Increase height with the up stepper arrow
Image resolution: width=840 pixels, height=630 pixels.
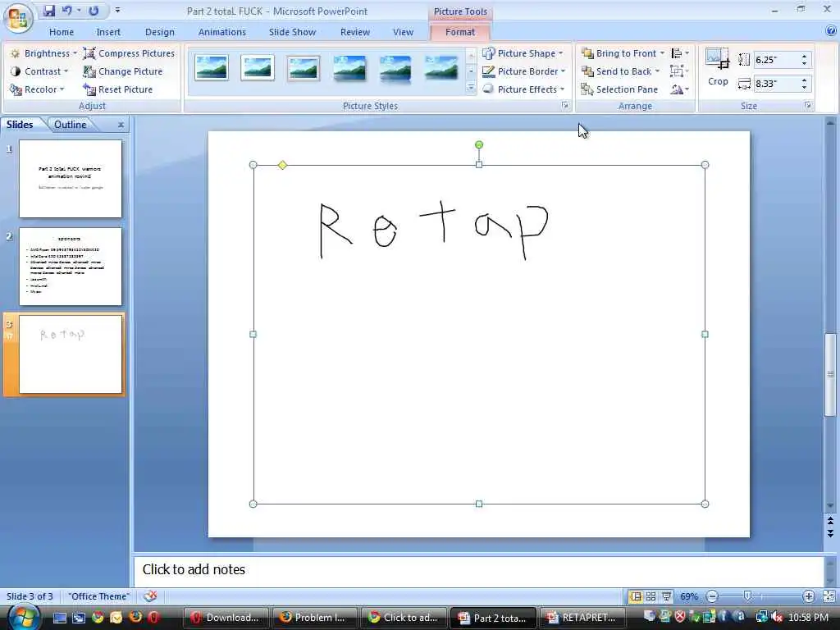click(804, 56)
